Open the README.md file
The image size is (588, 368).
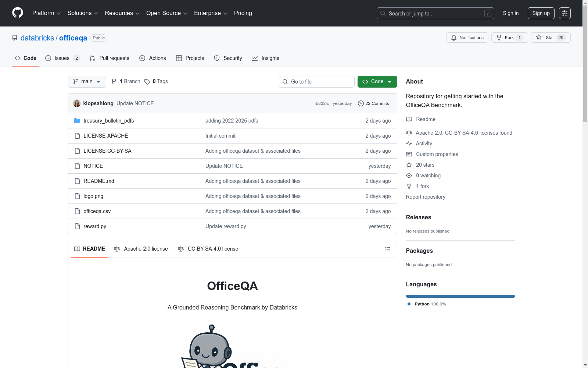pos(99,181)
